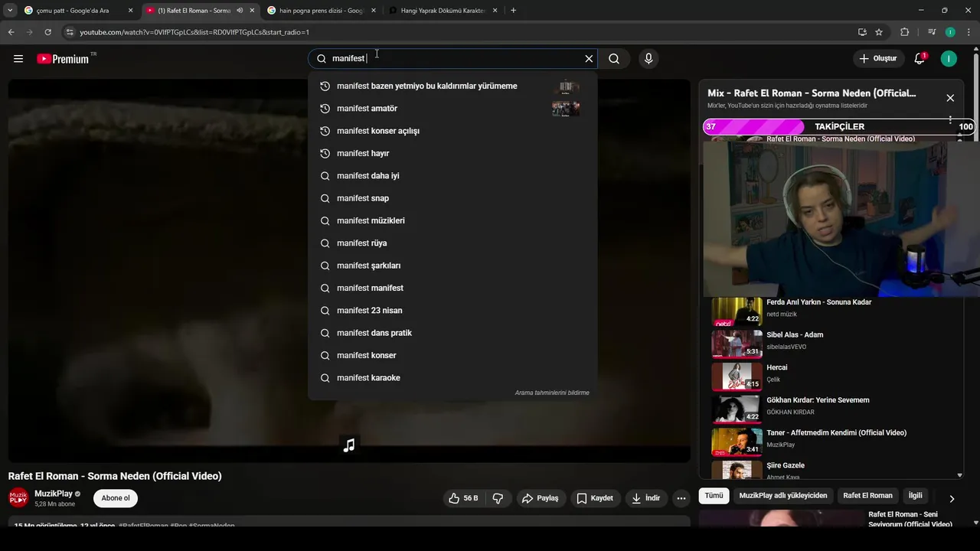This screenshot has width=980, height=551.
Task: Select suggestion manifest konser
Action: click(x=452, y=355)
